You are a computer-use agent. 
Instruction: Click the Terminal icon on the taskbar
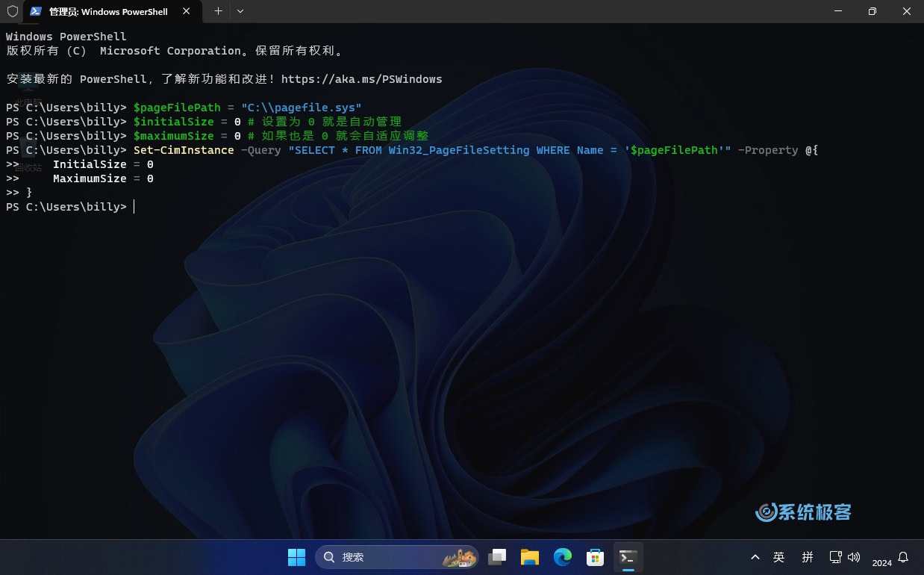(x=628, y=557)
